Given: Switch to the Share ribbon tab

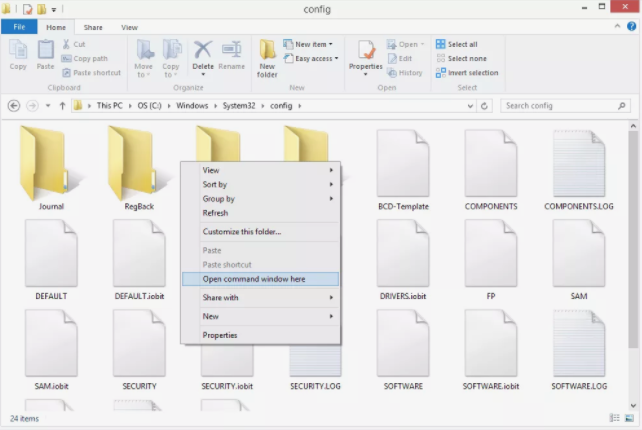Looking at the screenshot, I should 93,27.
